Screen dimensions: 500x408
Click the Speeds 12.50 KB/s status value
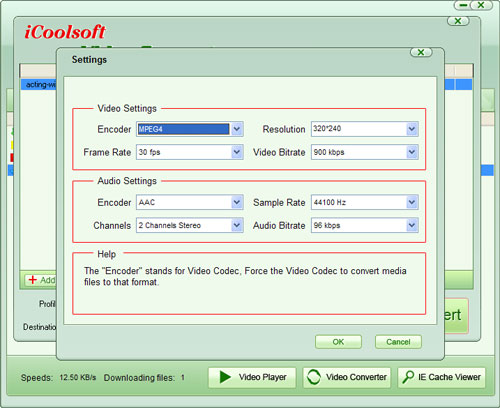[78, 377]
